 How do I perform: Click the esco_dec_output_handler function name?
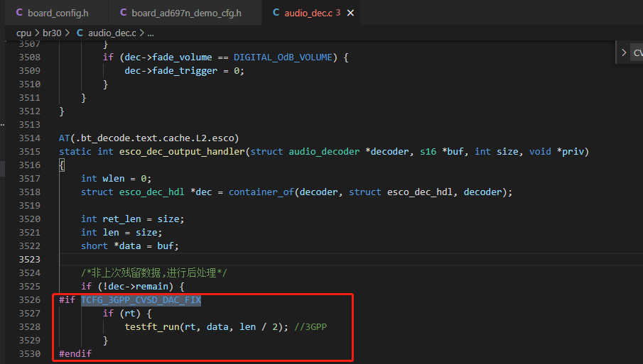pyautogui.click(x=182, y=152)
